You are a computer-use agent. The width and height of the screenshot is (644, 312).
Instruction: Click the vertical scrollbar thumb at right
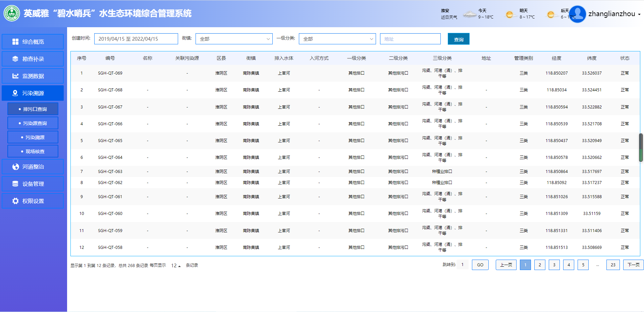click(x=641, y=147)
